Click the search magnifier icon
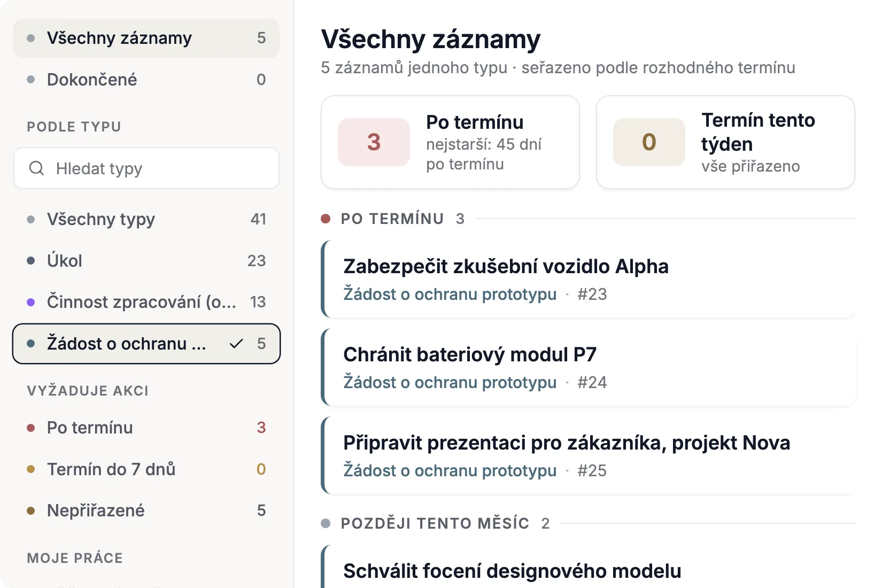This screenshot has height=588, width=882. [36, 168]
